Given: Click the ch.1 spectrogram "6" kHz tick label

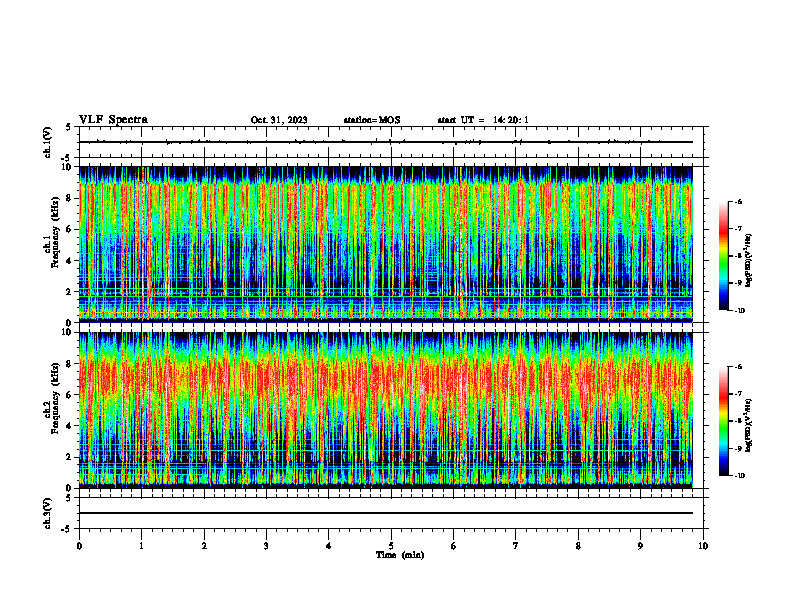Looking at the screenshot, I should coord(69,230).
